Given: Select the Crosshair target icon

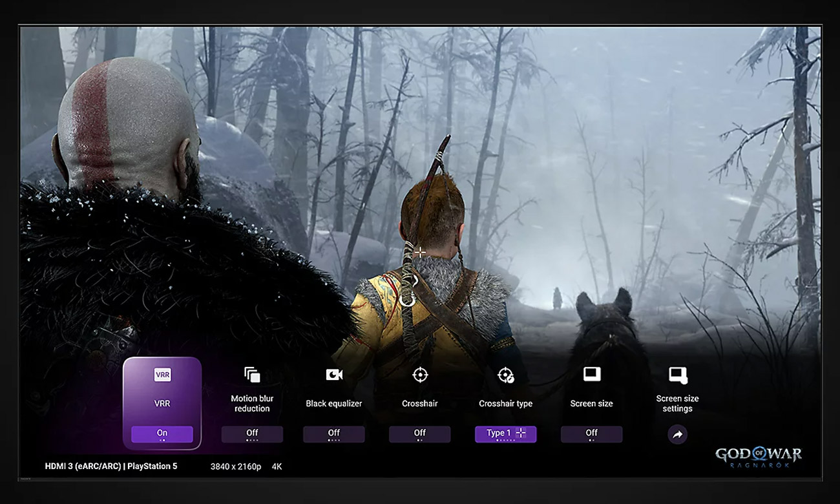Looking at the screenshot, I should click(420, 375).
